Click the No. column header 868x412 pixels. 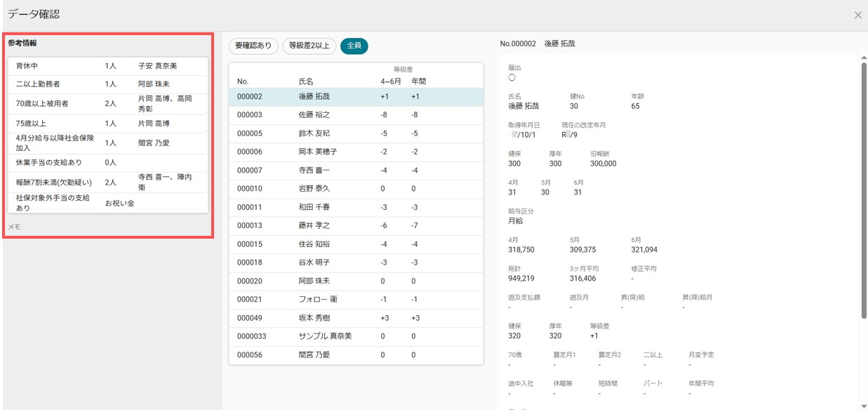click(x=243, y=81)
